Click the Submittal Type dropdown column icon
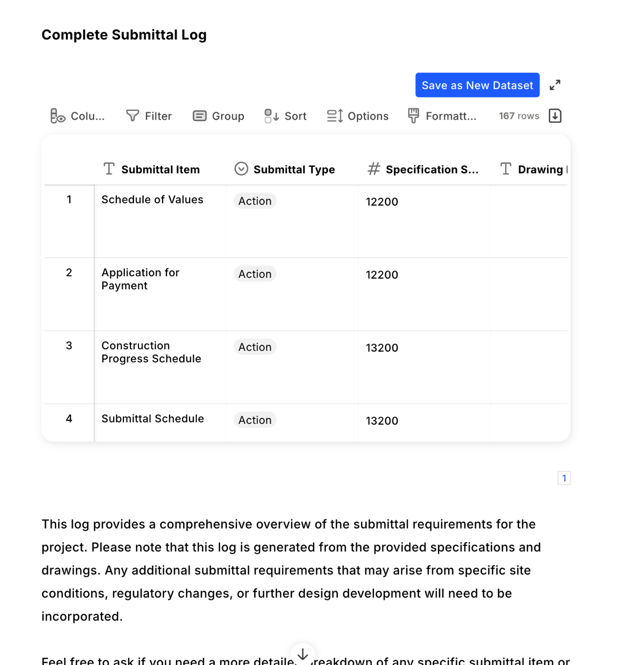Viewport: 644px width, 665px height. tap(241, 169)
